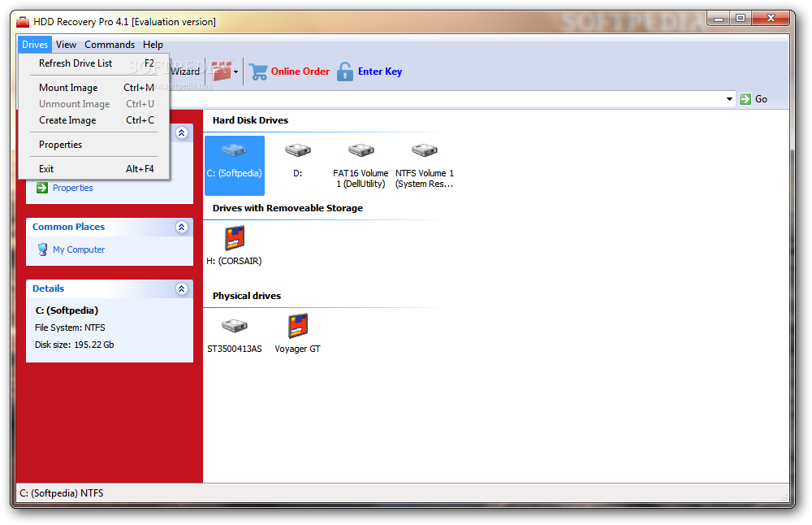The image size is (812, 525).
Task: Select the Voyager GT physical drive
Action: click(x=298, y=333)
